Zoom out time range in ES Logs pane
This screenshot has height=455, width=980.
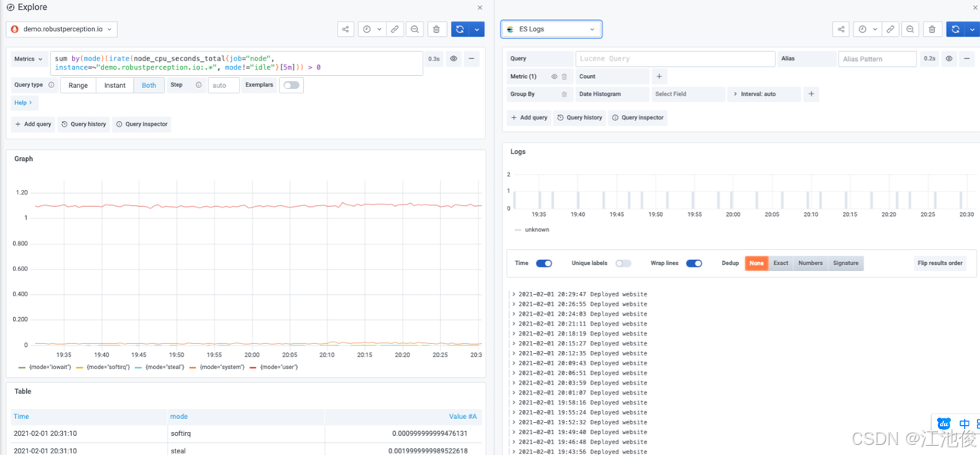pos(910,29)
